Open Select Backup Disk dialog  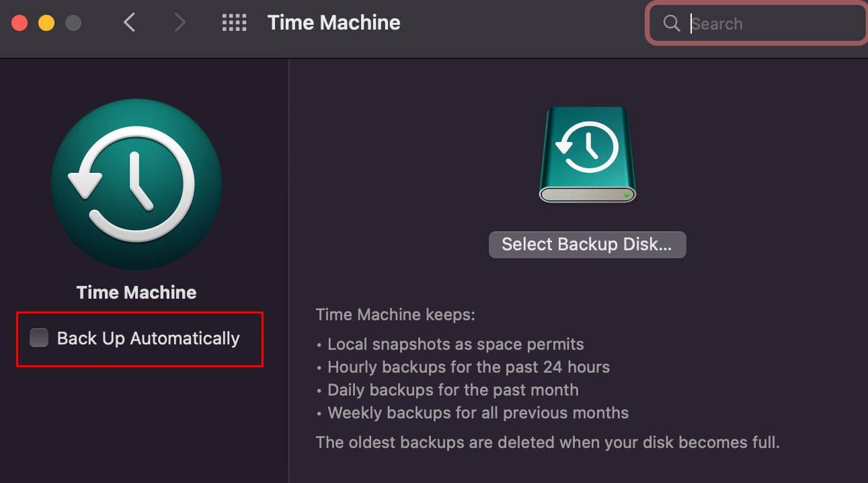tap(587, 245)
